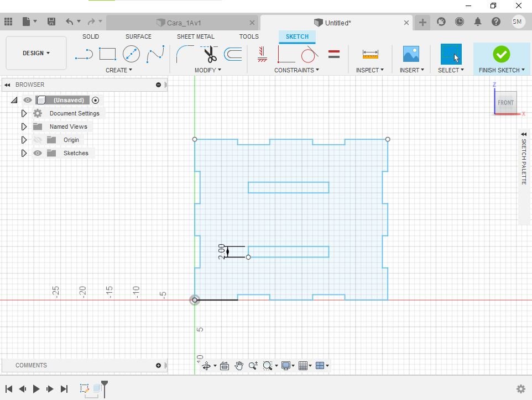Viewport: 532px width, 400px height.
Task: Open the DESIGN workspace dropdown
Action: 36,53
